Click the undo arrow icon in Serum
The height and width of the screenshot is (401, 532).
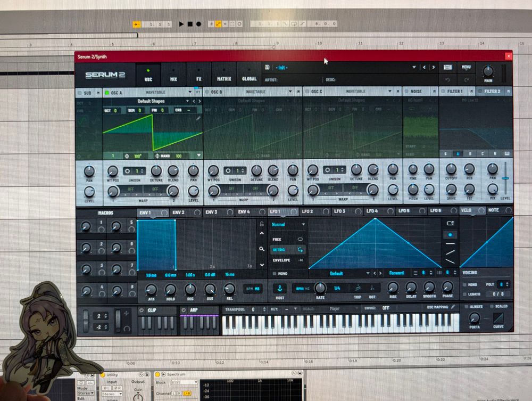click(x=447, y=80)
